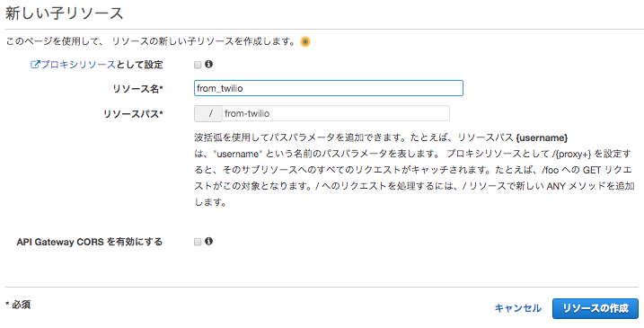
Task: Select the リソース名 field with from_twilio
Action: pos(329,88)
